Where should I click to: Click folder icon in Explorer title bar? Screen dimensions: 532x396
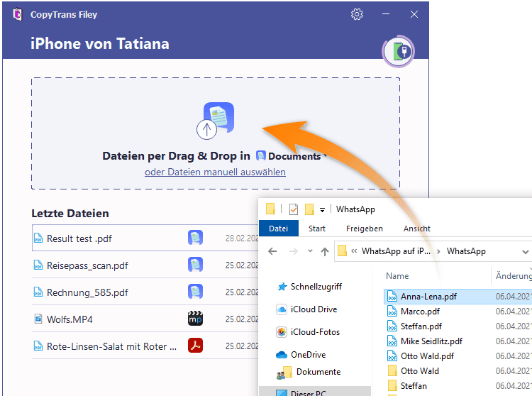pyautogui.click(x=270, y=209)
